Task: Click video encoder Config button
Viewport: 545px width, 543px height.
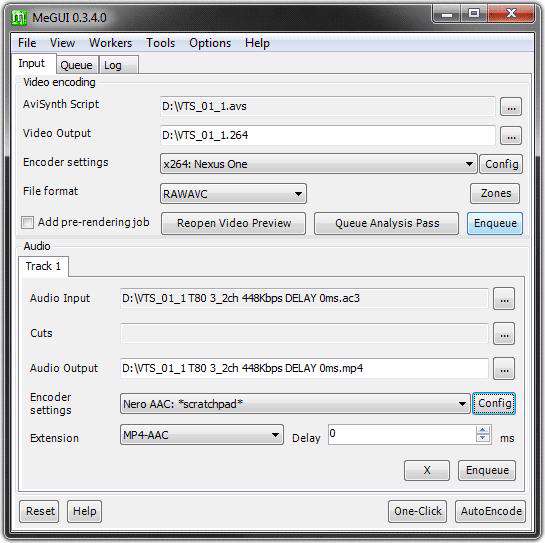Action: point(501,164)
